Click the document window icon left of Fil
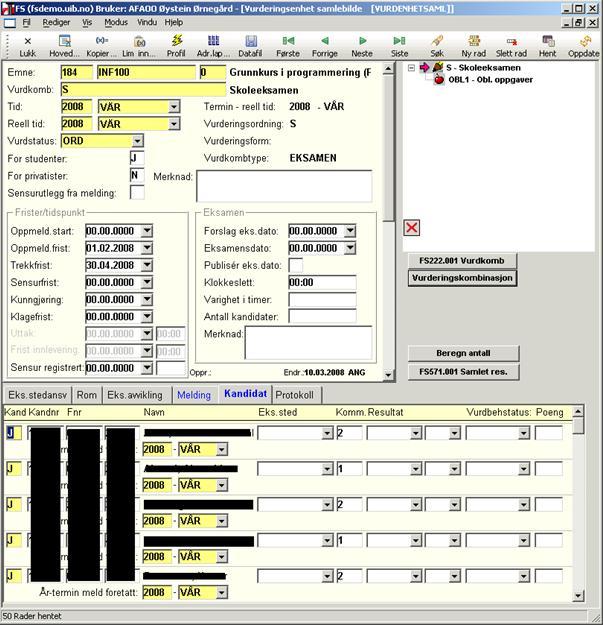The width and height of the screenshot is (603, 625). (x=10, y=23)
